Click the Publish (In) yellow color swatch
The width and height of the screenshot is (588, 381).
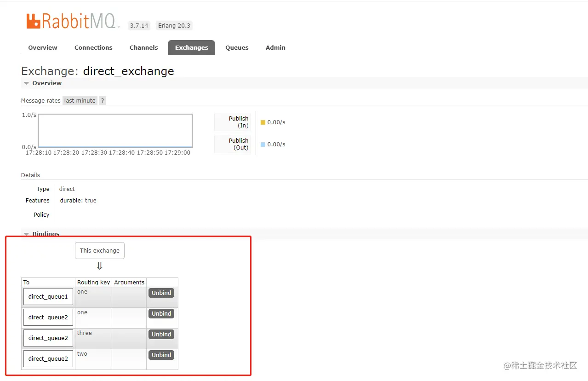[x=263, y=122]
